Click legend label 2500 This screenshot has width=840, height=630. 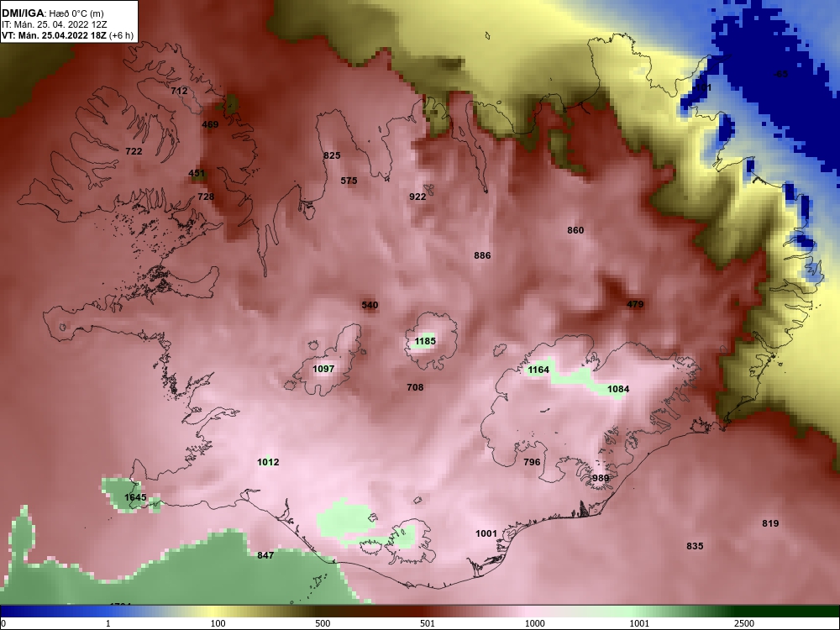click(744, 623)
